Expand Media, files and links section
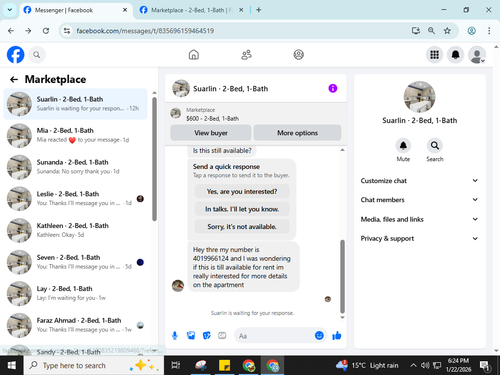This screenshot has width=500, height=375. (x=419, y=219)
